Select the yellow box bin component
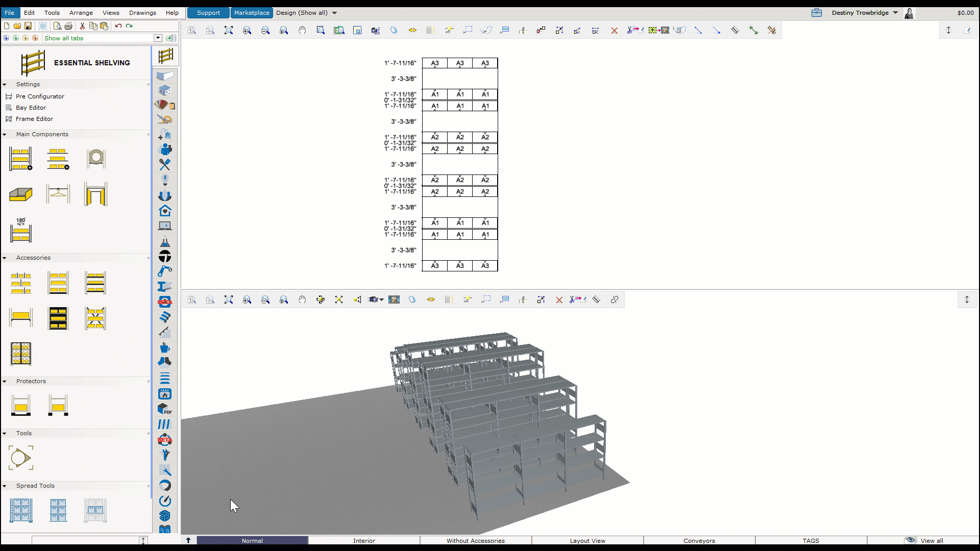This screenshot has width=980, height=551. pos(21,195)
